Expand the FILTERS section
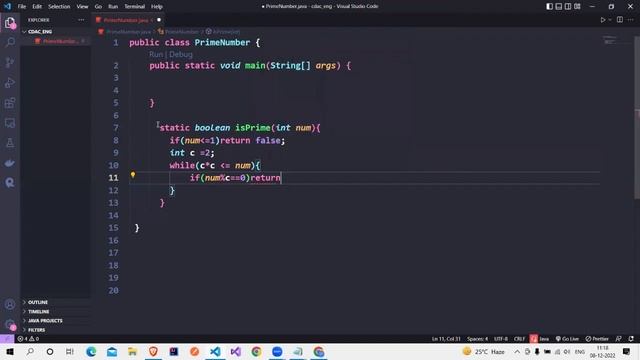Screen dimensions: 640x360 click(x=56, y=330)
